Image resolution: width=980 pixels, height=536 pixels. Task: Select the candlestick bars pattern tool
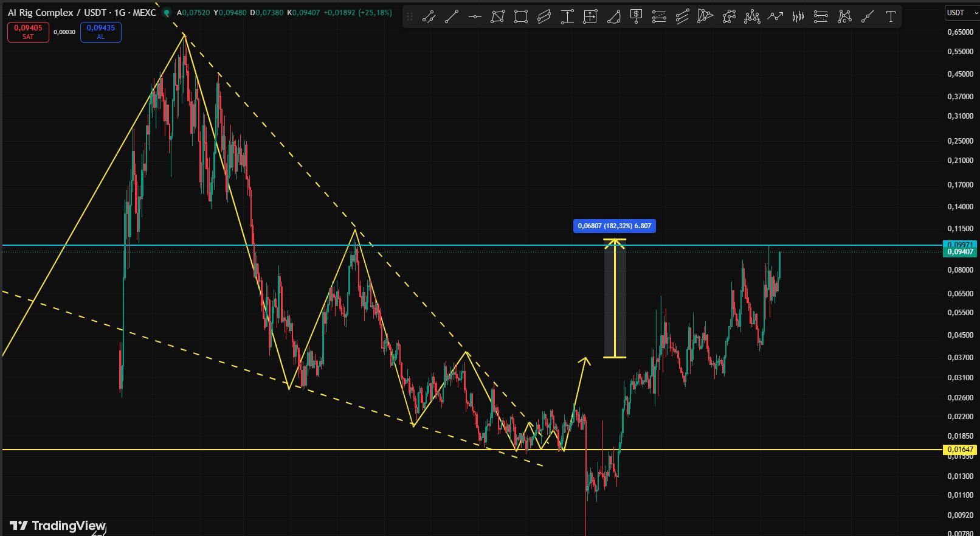pyautogui.click(x=798, y=17)
